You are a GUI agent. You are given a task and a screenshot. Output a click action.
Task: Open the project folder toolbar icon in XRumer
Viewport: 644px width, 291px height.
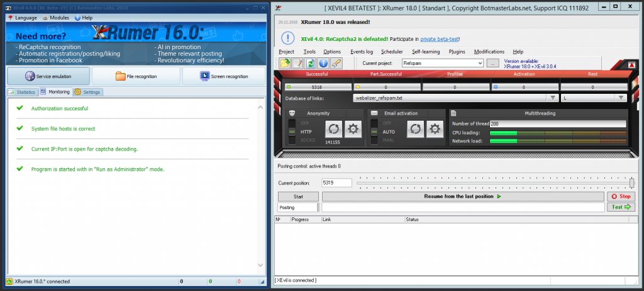[285, 63]
